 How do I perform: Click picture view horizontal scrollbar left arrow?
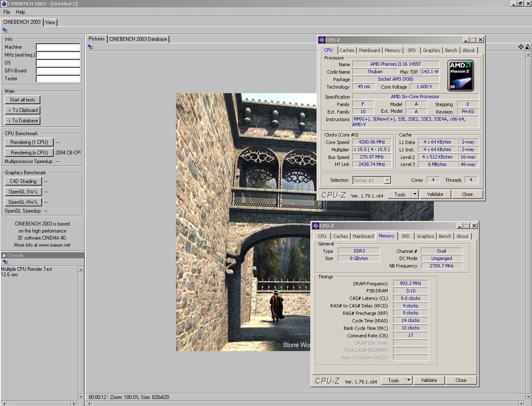pyautogui.click(x=89, y=404)
